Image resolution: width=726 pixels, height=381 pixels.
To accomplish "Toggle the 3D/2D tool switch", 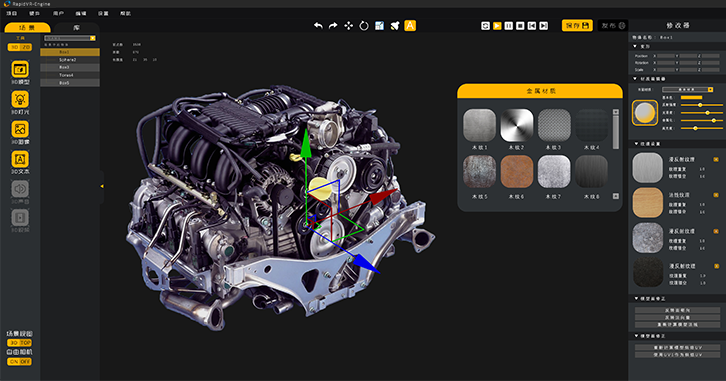I will (x=19, y=47).
